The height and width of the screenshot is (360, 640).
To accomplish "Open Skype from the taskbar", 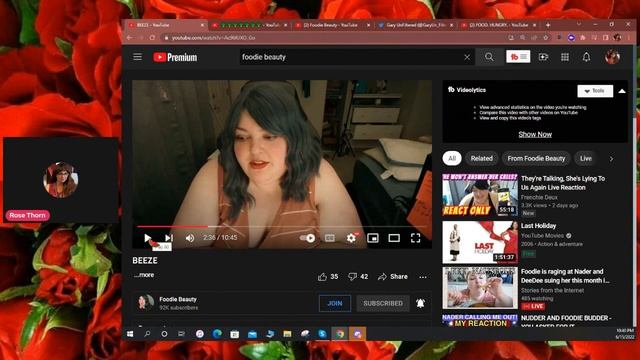I will click(x=322, y=334).
